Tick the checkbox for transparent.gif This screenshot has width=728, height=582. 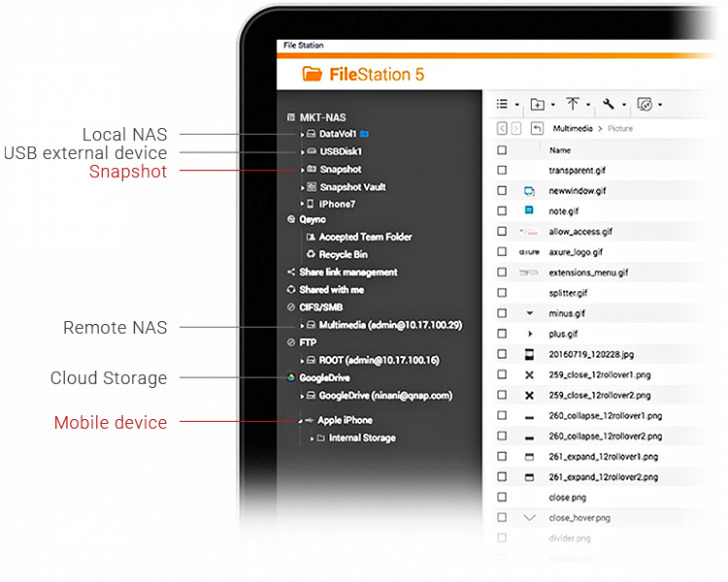tap(502, 170)
